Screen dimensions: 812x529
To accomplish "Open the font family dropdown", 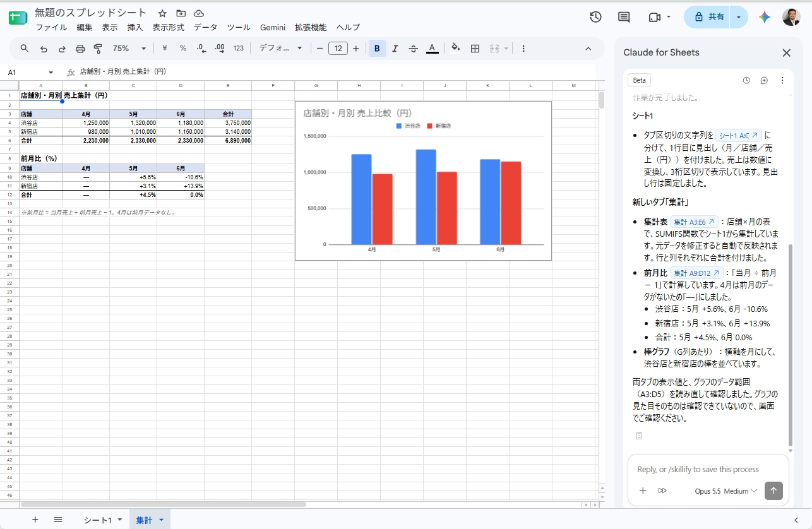I will [x=281, y=49].
